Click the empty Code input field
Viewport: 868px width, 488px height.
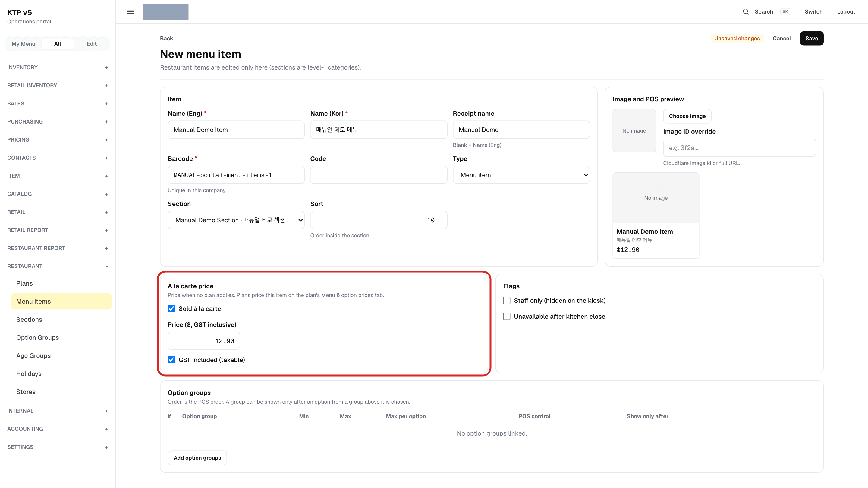tap(379, 175)
